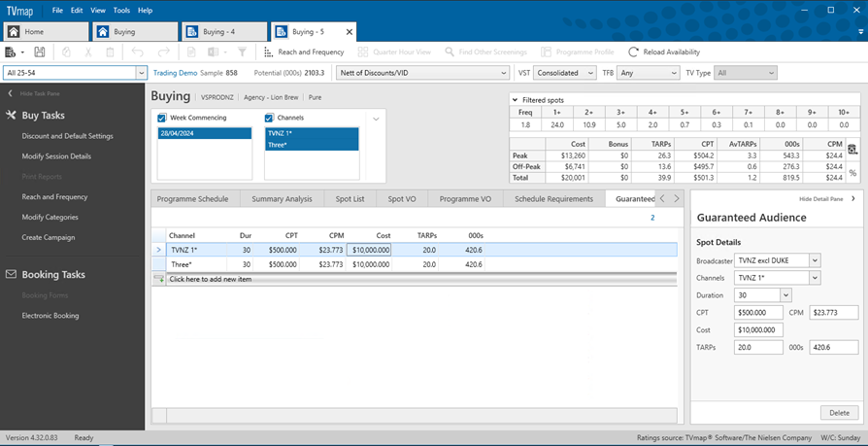The width and height of the screenshot is (868, 446).
Task: Toggle the Channels checkbox
Action: (x=269, y=118)
